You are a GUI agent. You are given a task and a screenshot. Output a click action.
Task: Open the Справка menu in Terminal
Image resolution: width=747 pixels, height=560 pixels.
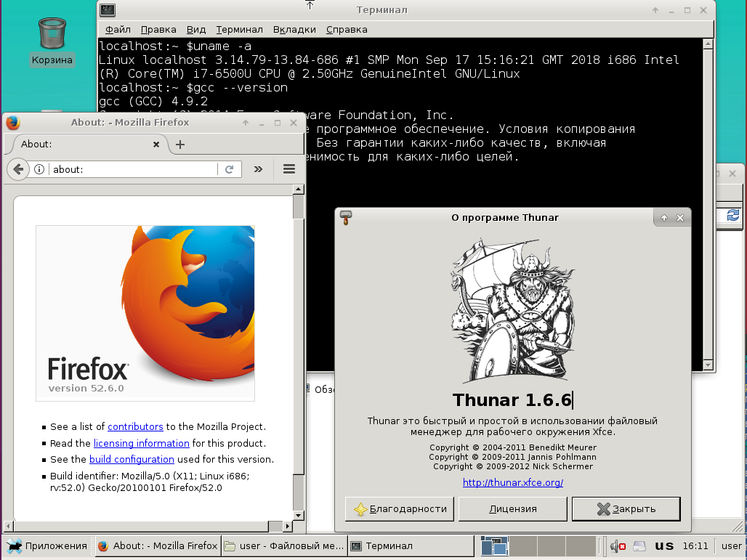click(347, 30)
